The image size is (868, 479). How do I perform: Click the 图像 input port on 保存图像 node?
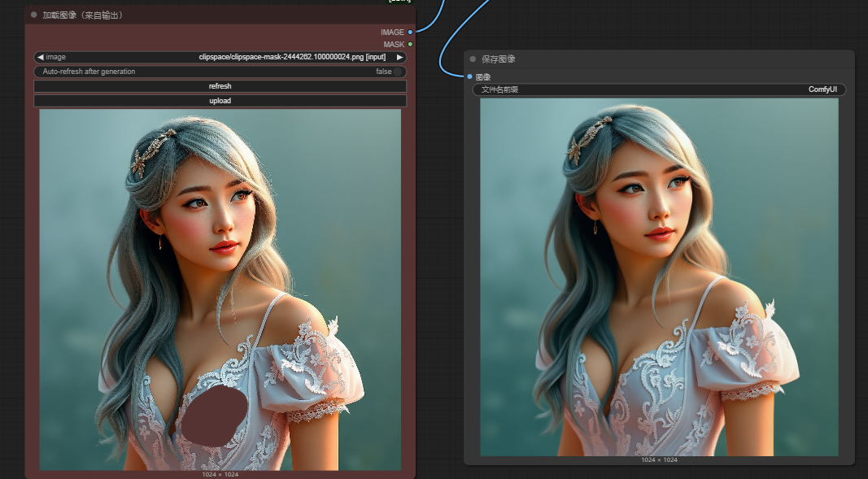(x=469, y=77)
